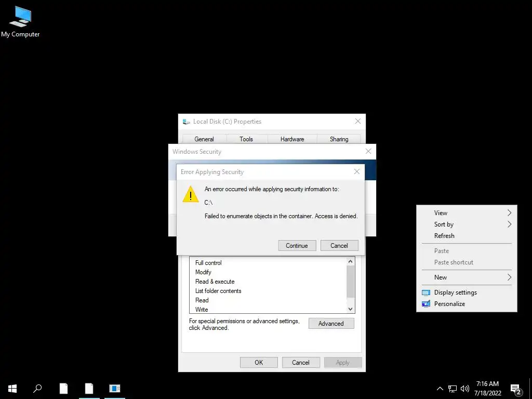The width and height of the screenshot is (532, 399).
Task: Click permissions list scroll down arrow
Action: [351, 309]
